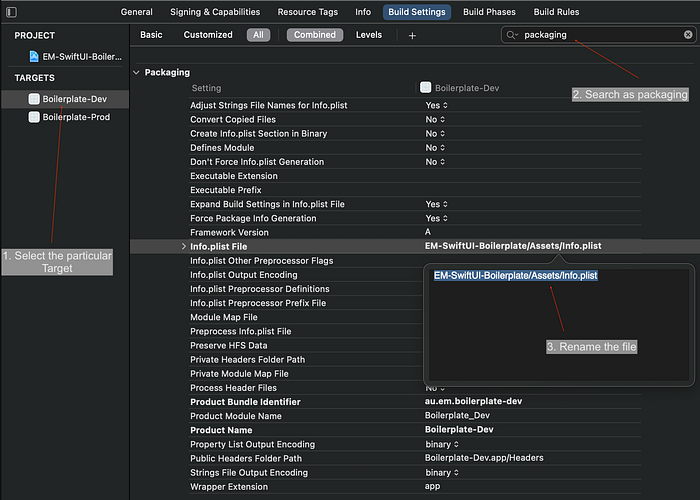The image size is (700, 500).
Task: Open Force Package Info Generation dropdown
Action: pyautogui.click(x=436, y=218)
